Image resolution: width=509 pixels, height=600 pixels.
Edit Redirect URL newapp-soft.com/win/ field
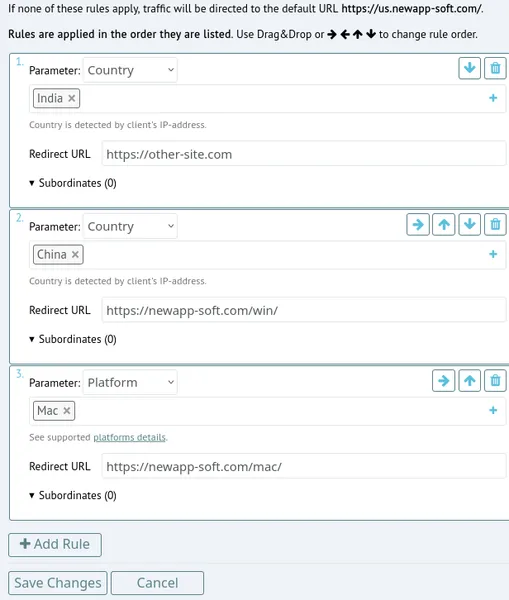(x=304, y=310)
